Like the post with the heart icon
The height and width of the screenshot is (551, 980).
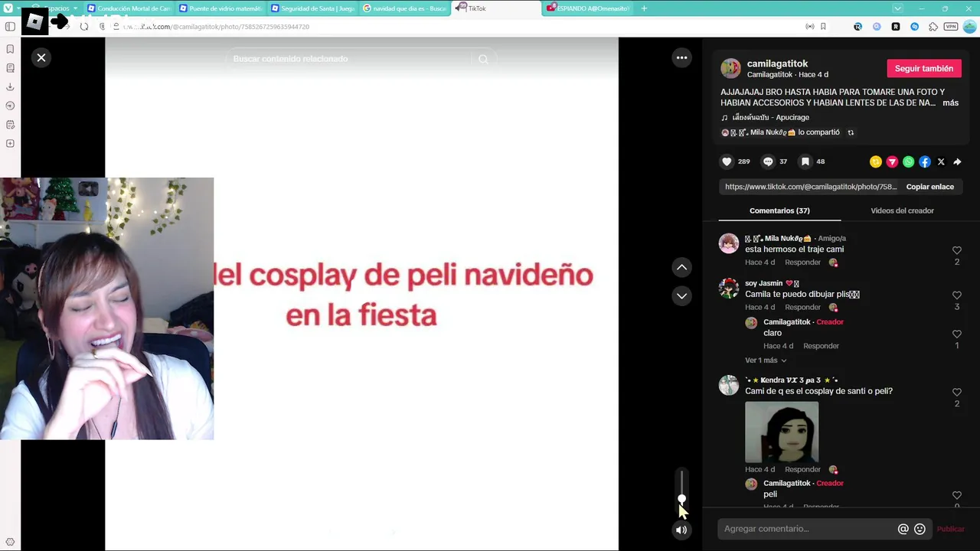point(727,161)
